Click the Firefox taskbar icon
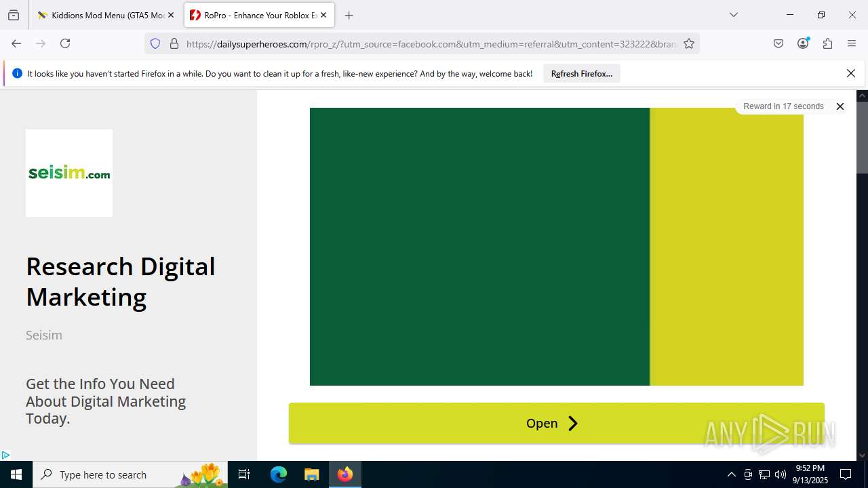The image size is (868, 488). 345,474
